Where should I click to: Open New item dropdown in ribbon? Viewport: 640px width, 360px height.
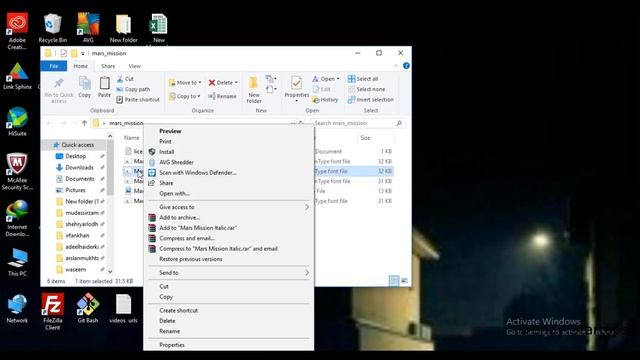coord(271,78)
